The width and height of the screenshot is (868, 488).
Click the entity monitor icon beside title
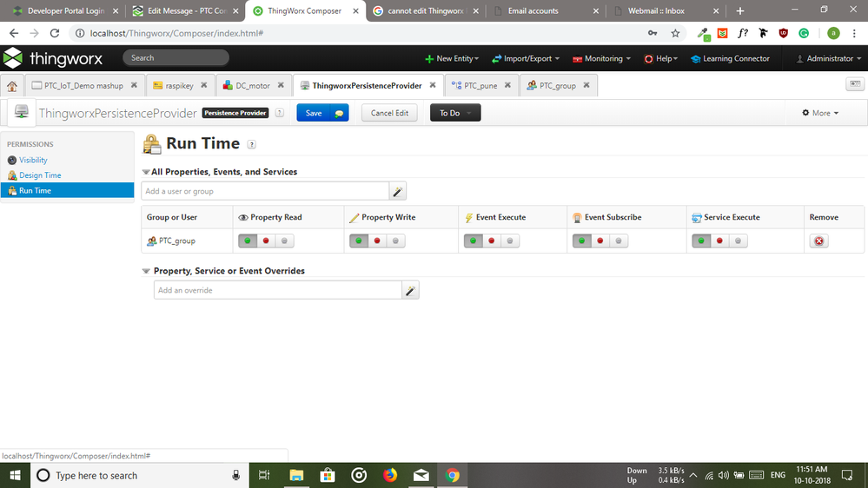(22, 112)
